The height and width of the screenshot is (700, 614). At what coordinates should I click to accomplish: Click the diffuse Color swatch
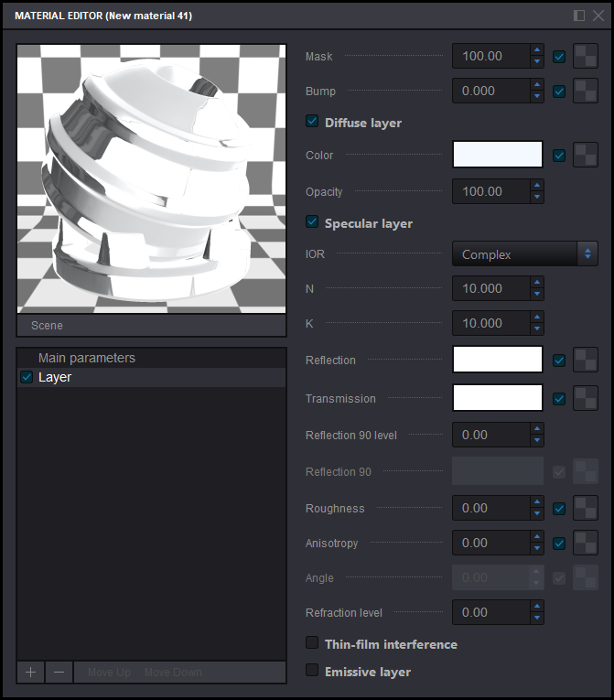pyautogui.click(x=498, y=156)
